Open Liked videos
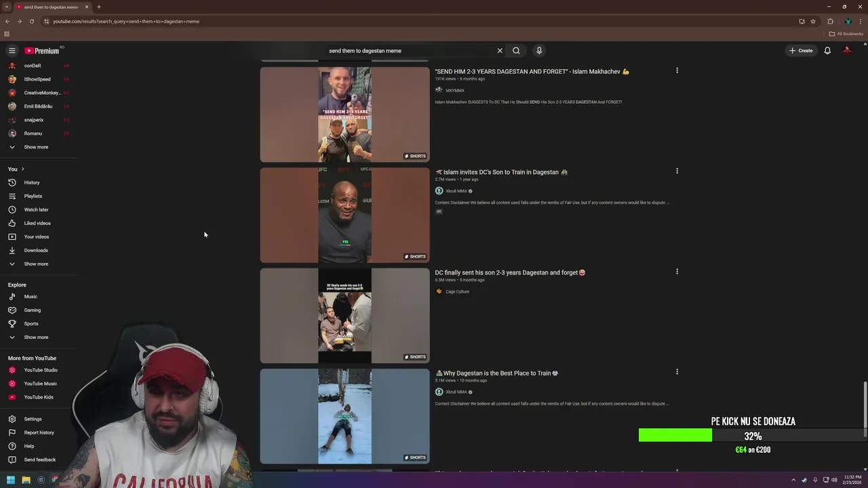 coord(39,223)
